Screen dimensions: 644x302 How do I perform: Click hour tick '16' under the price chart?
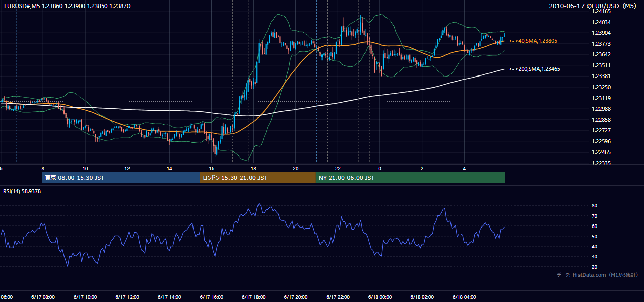click(x=212, y=168)
